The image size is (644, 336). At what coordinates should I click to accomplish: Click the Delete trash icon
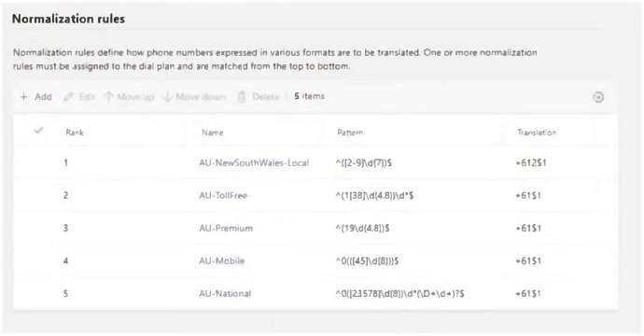(242, 97)
